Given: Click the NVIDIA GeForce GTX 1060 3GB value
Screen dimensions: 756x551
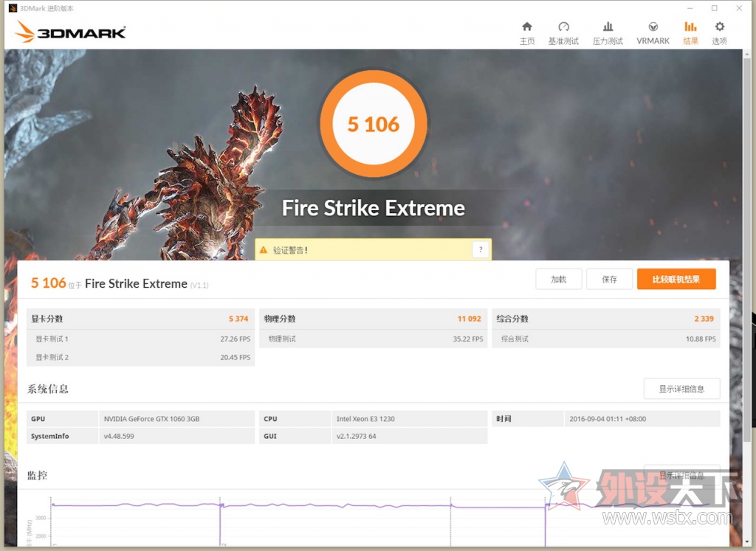Looking at the screenshot, I should pyautogui.click(x=151, y=419).
